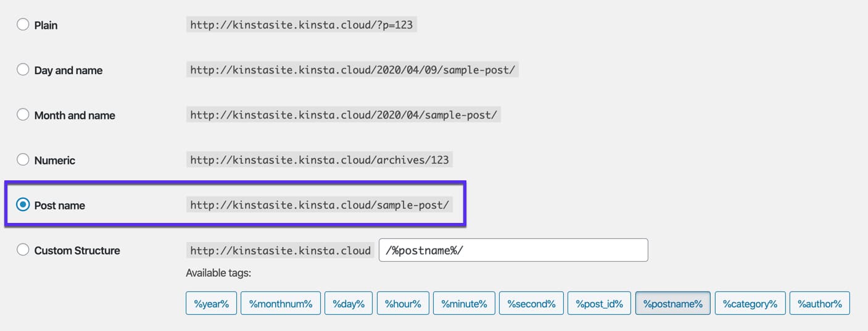
Task: Select the Post name radio button
Action: (23, 205)
